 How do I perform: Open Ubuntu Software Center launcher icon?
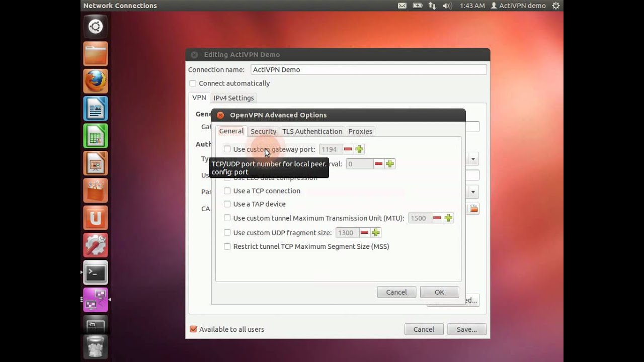pos(95,191)
